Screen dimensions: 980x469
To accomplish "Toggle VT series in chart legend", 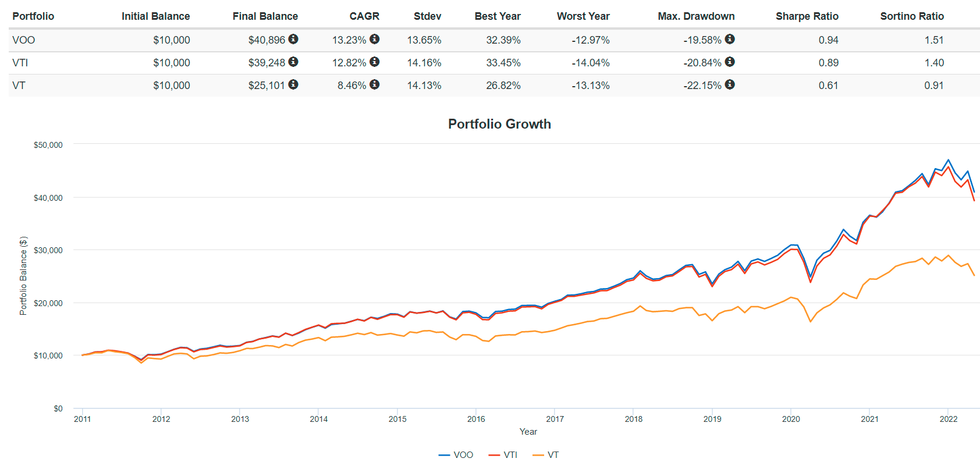I will coord(546,455).
